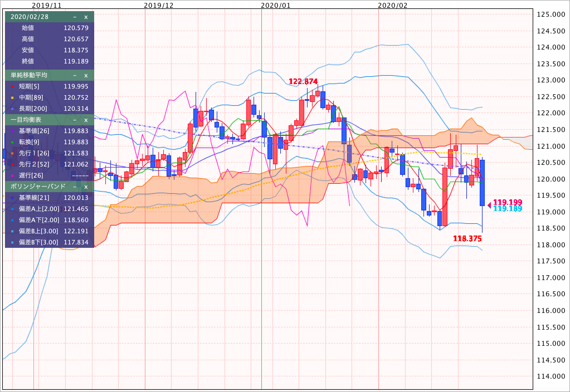Click the 114.000 price axis label
This screenshot has height=392, width=570.
(551, 376)
